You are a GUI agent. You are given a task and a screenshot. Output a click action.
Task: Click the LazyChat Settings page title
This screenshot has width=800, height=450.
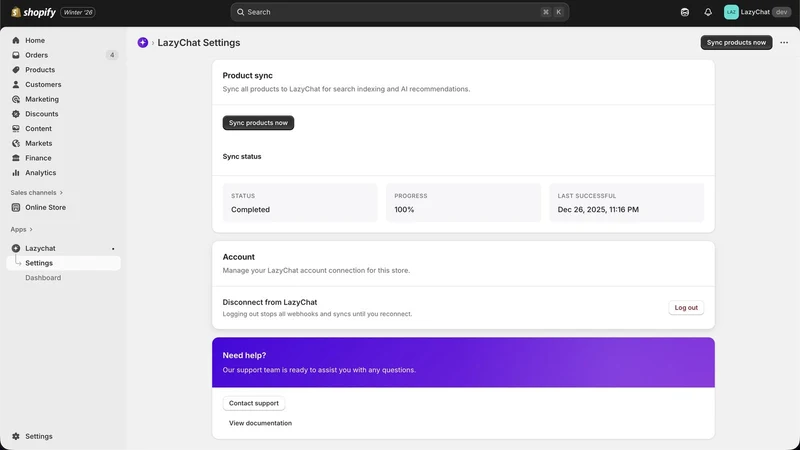click(198, 43)
